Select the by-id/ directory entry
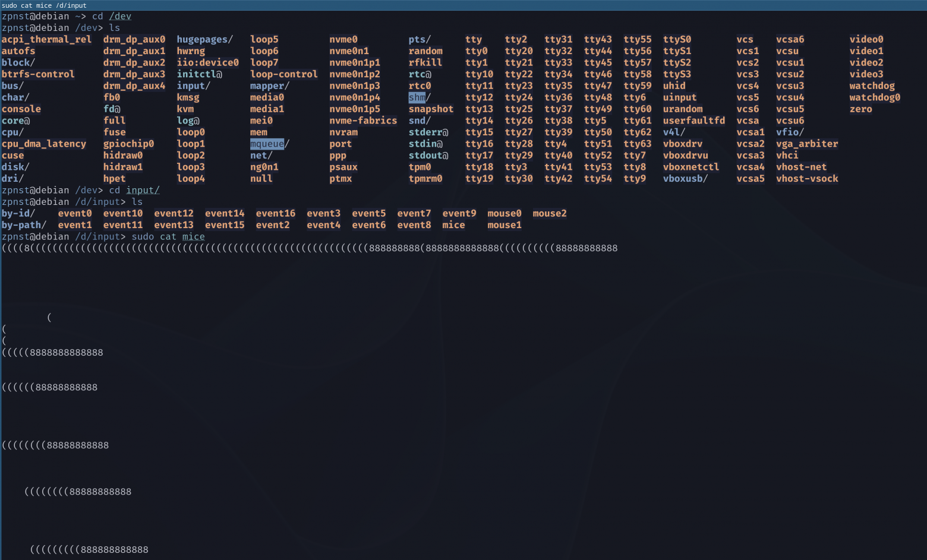Image resolution: width=927 pixels, height=560 pixels. coord(17,213)
